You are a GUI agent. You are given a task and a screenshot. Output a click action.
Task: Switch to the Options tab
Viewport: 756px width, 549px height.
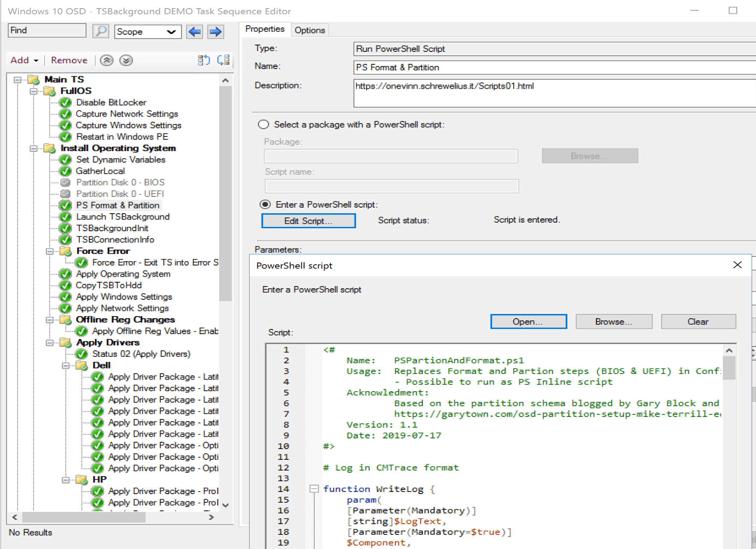310,30
